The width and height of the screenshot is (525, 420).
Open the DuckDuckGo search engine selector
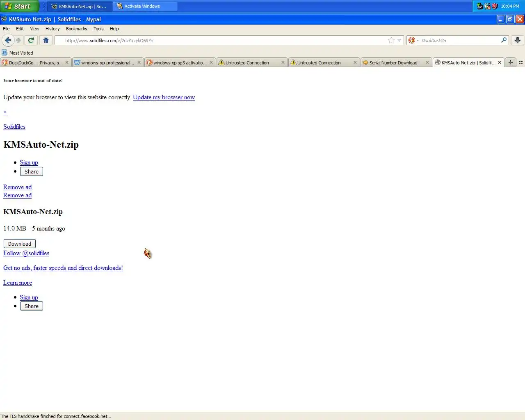[x=413, y=40]
